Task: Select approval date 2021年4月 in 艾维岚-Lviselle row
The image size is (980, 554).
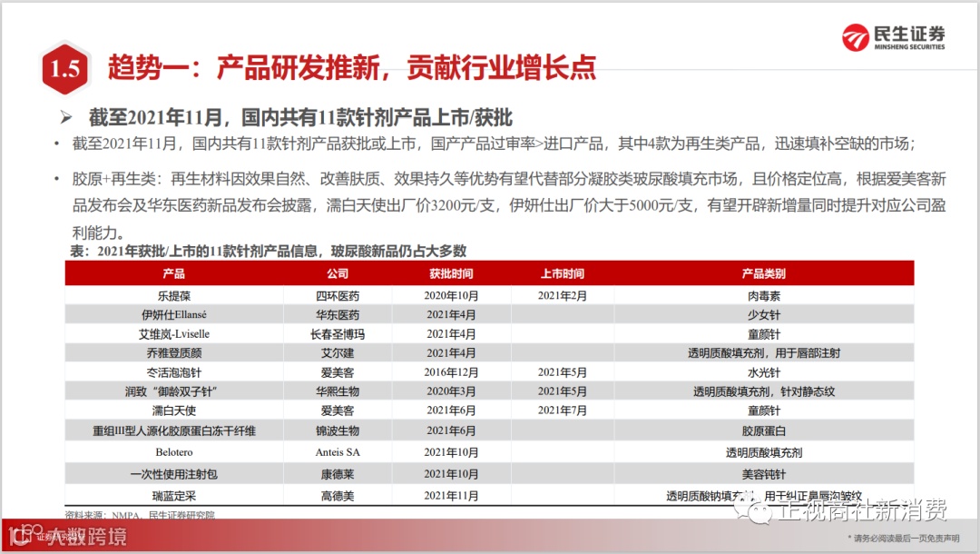Action: tap(451, 334)
